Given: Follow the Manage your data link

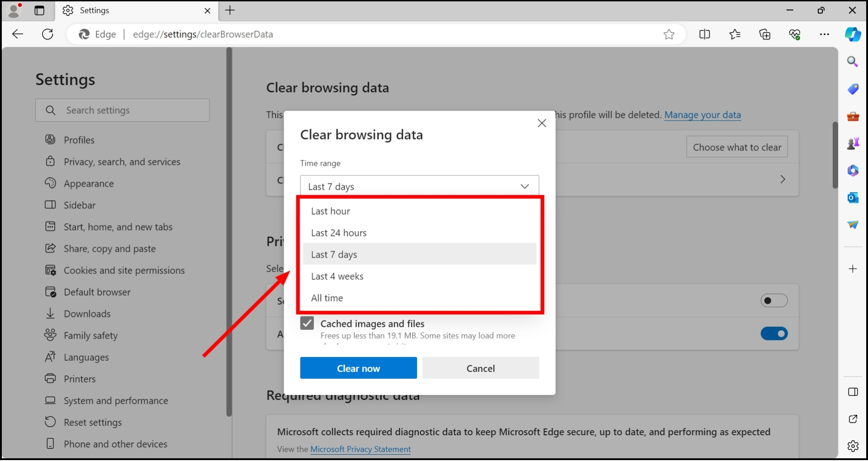Looking at the screenshot, I should click(x=702, y=115).
